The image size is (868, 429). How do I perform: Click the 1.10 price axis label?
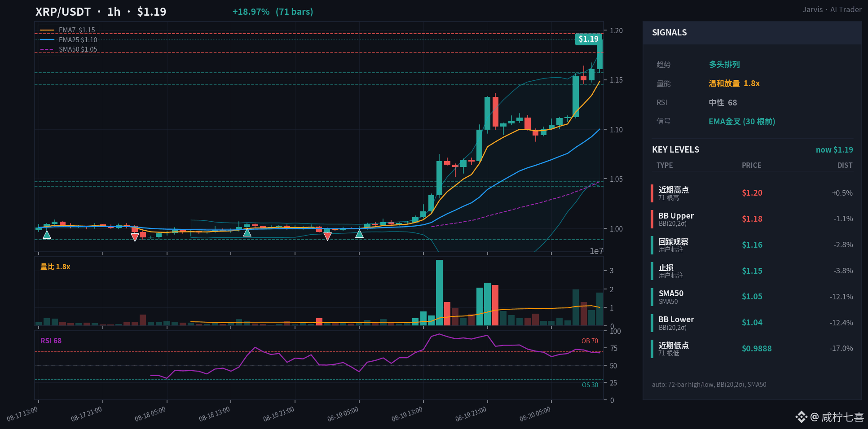[x=616, y=130]
